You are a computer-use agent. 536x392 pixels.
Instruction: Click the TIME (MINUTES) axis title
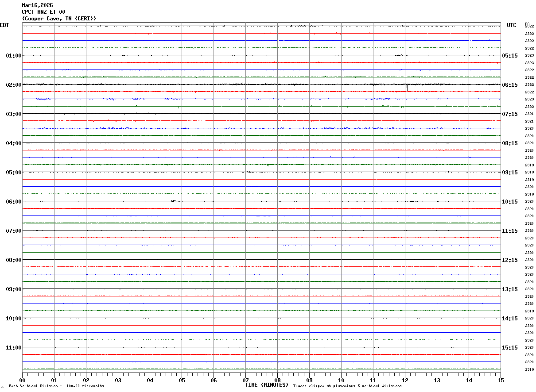267,385
